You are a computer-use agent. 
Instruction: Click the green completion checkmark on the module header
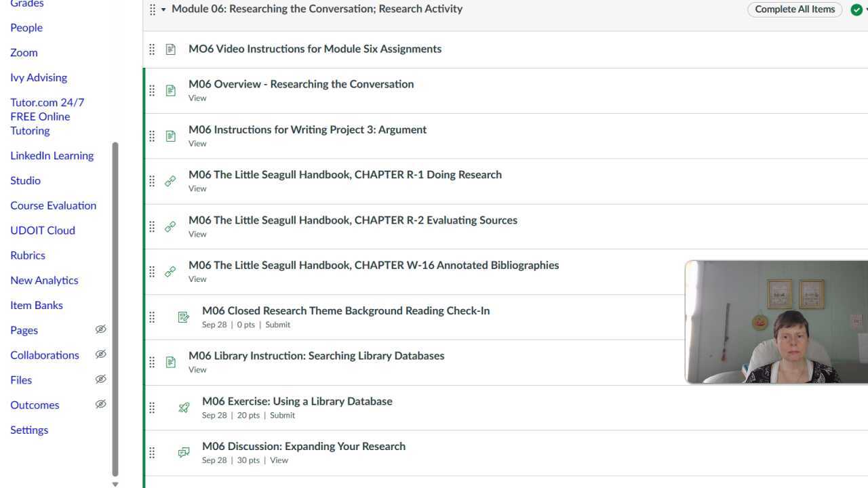click(856, 9)
